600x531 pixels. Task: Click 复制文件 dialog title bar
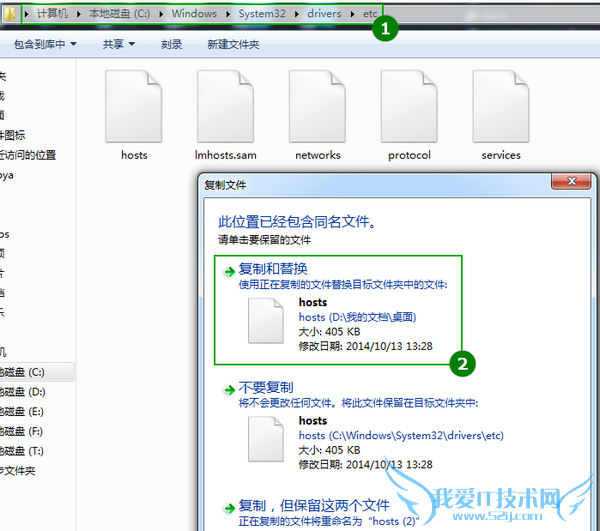coord(377,185)
